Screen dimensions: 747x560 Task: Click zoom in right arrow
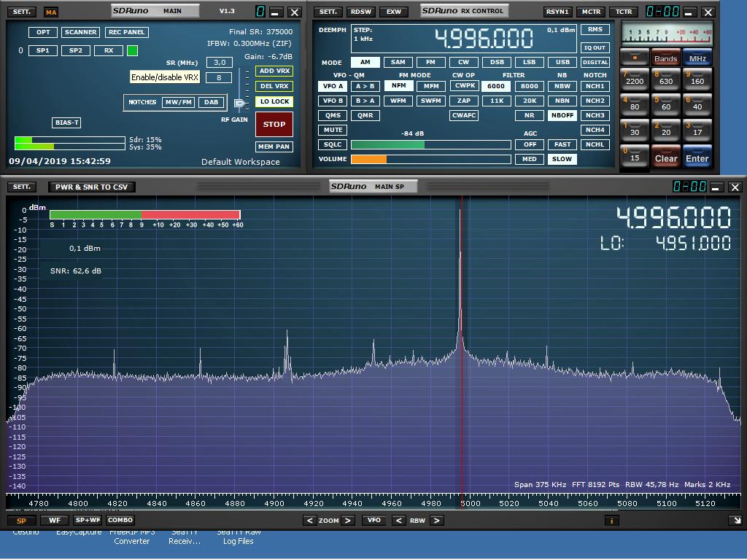pyautogui.click(x=348, y=521)
